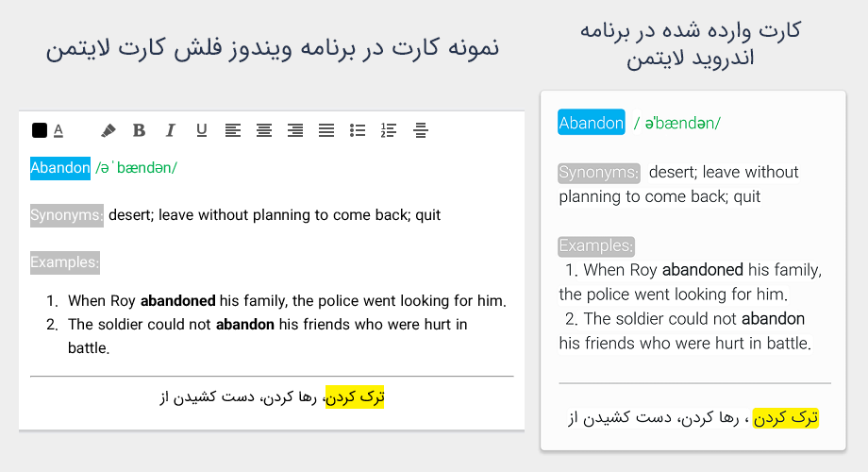This screenshot has width=868, height=472.
Task: Click the gray Synonyms label in editor
Action: pyautogui.click(x=67, y=215)
